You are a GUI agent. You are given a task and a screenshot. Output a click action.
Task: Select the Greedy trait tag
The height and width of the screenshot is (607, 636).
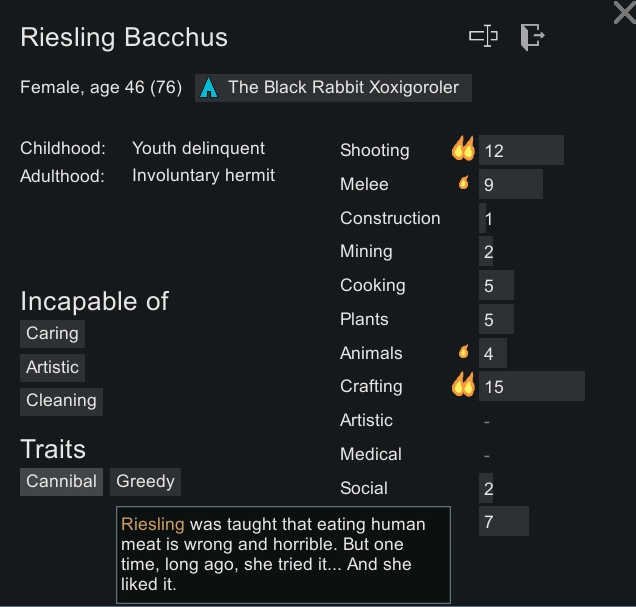point(145,482)
